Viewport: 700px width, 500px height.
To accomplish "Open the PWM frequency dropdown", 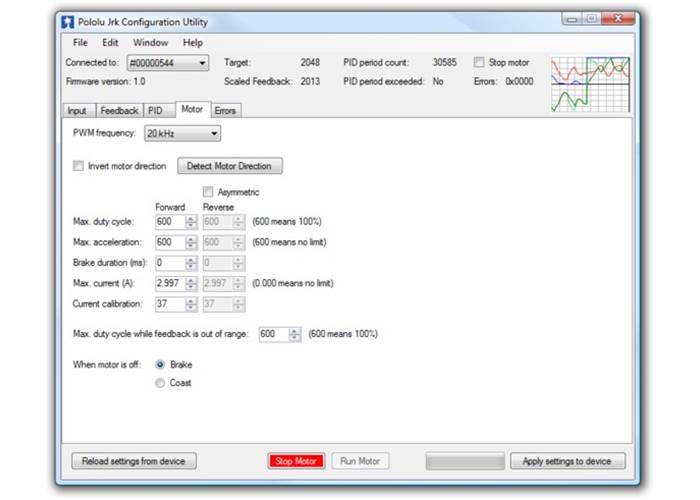I will 182,133.
